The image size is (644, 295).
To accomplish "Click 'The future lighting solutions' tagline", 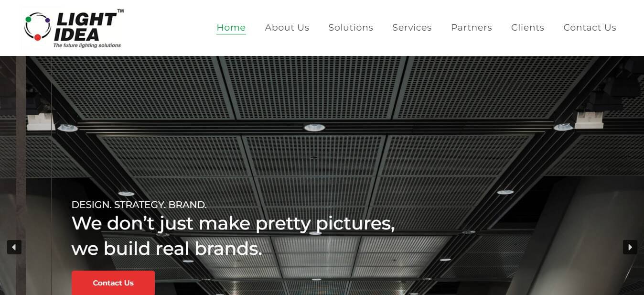I will pos(87,45).
